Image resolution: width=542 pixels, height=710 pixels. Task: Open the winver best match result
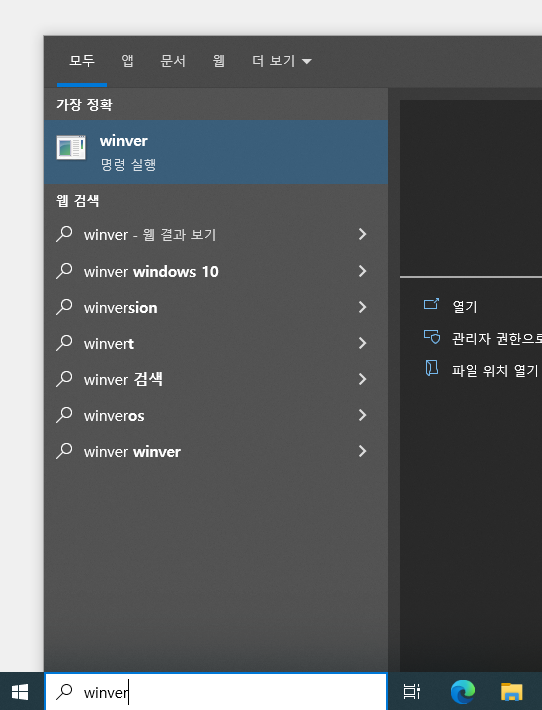click(x=216, y=152)
